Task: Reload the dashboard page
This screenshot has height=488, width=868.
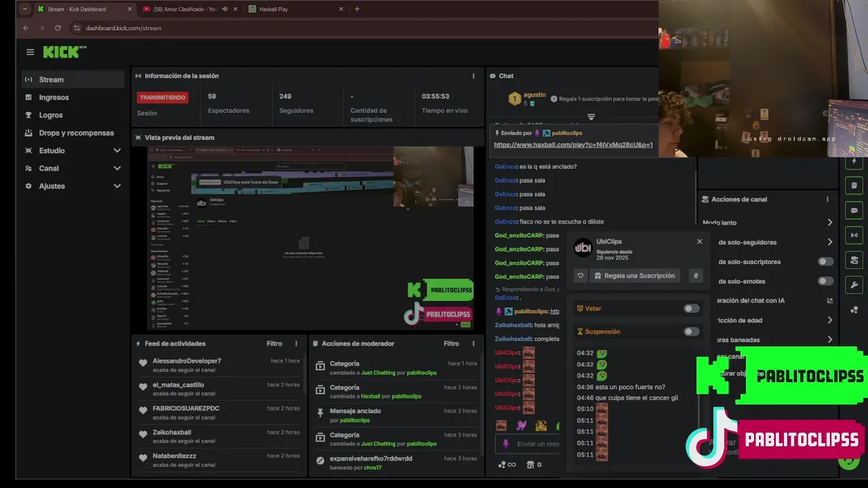Action: point(58,28)
